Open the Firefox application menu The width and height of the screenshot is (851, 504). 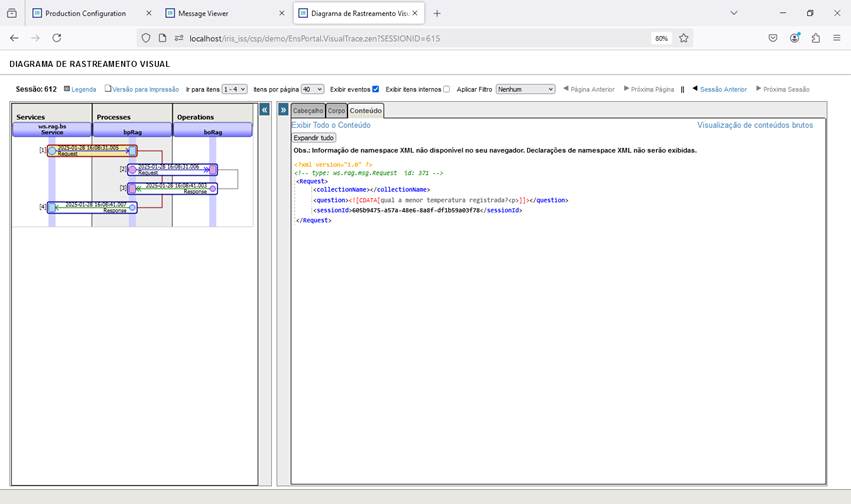click(x=837, y=38)
